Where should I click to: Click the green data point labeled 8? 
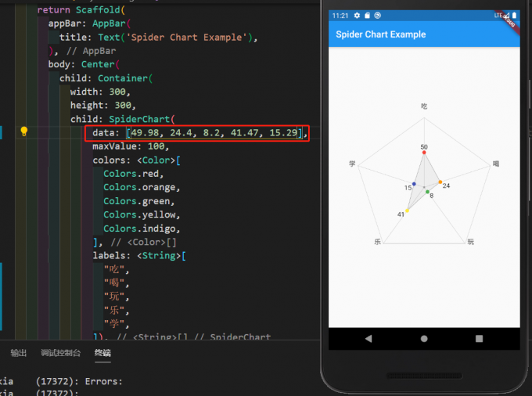tap(427, 192)
